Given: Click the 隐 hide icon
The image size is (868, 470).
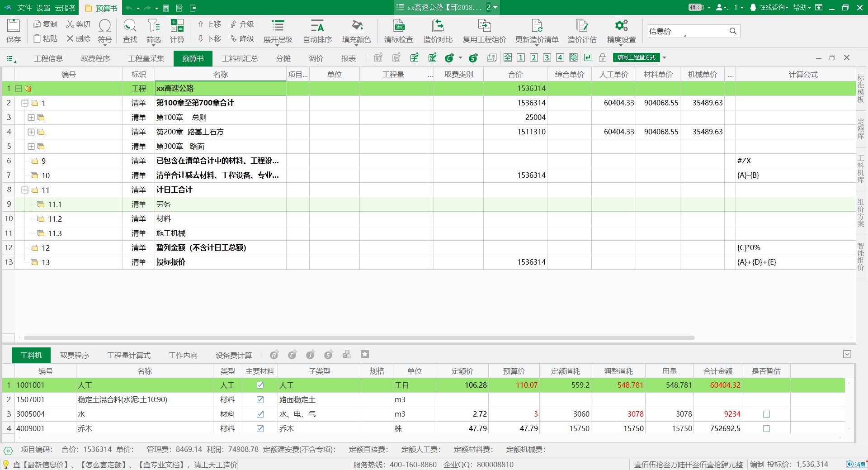Looking at the screenshot, I should pyautogui.click(x=573, y=57).
